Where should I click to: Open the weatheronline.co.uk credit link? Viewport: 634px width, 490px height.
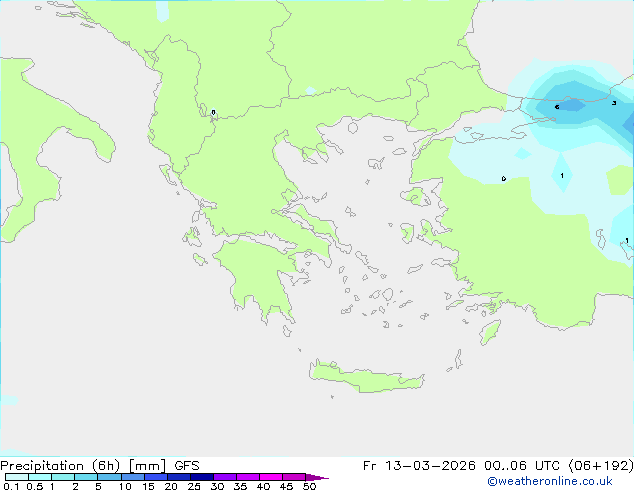(x=549, y=481)
